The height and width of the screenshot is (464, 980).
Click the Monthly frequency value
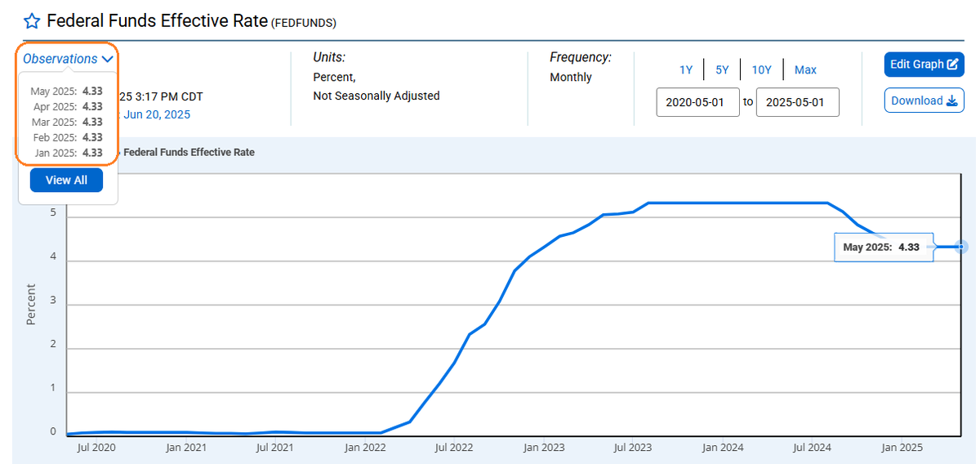(571, 77)
